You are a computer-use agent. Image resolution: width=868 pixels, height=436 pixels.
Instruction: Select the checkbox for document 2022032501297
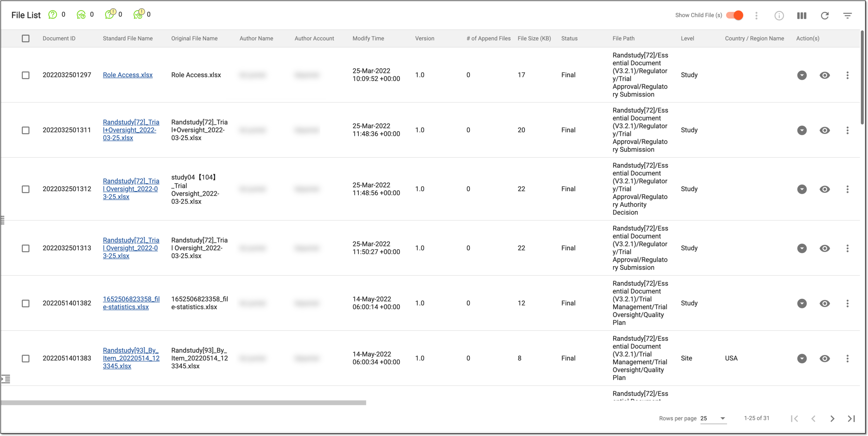pyautogui.click(x=26, y=75)
